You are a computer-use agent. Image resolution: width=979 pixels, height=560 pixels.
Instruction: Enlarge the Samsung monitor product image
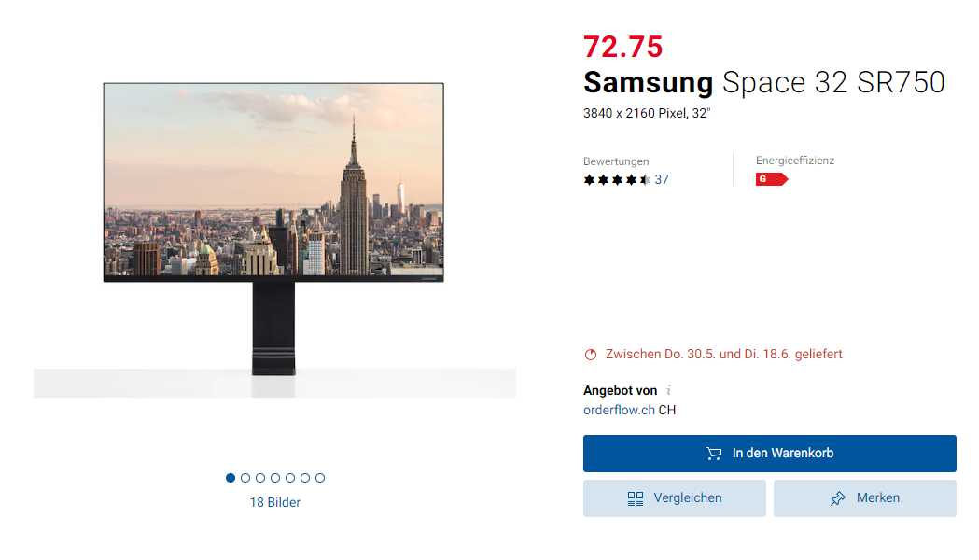coord(273,229)
